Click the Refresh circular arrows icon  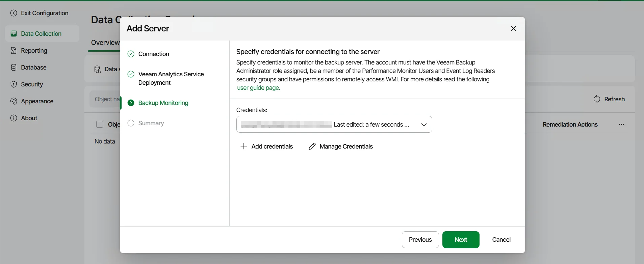click(x=597, y=99)
